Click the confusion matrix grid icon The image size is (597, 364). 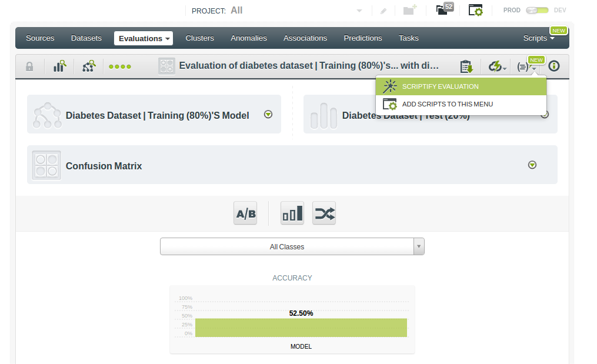[166, 65]
